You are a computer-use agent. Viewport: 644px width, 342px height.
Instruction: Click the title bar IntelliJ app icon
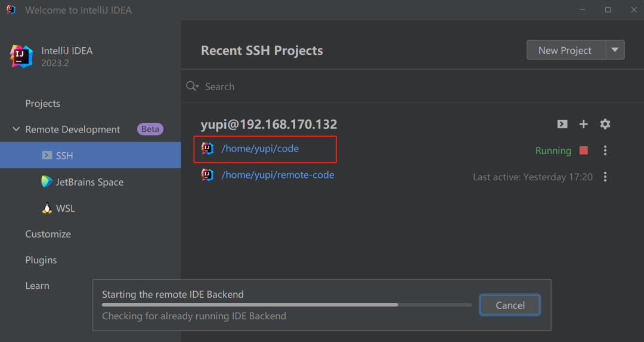coord(11,10)
